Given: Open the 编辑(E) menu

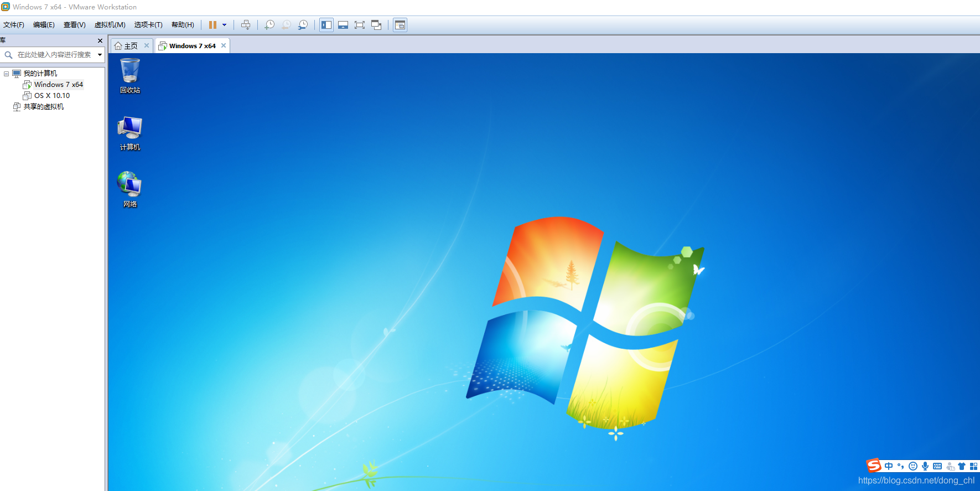Looking at the screenshot, I should [x=44, y=25].
